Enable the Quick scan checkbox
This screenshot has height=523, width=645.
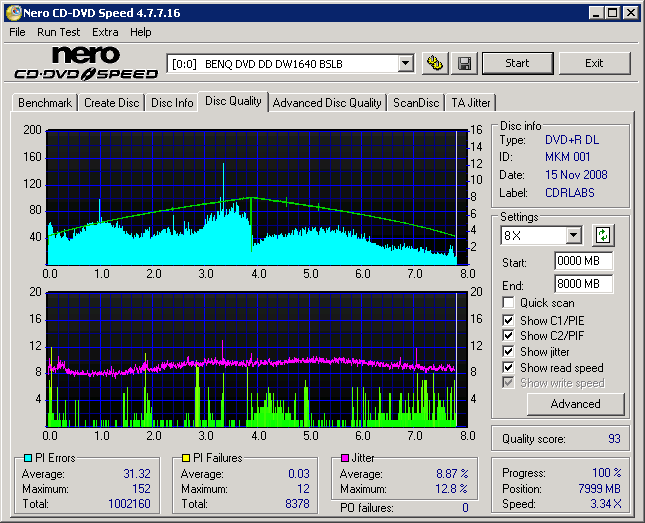[509, 303]
